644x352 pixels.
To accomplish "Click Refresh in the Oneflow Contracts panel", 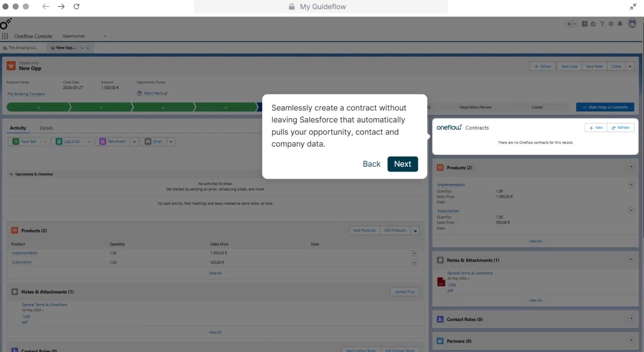I will pyautogui.click(x=620, y=127).
